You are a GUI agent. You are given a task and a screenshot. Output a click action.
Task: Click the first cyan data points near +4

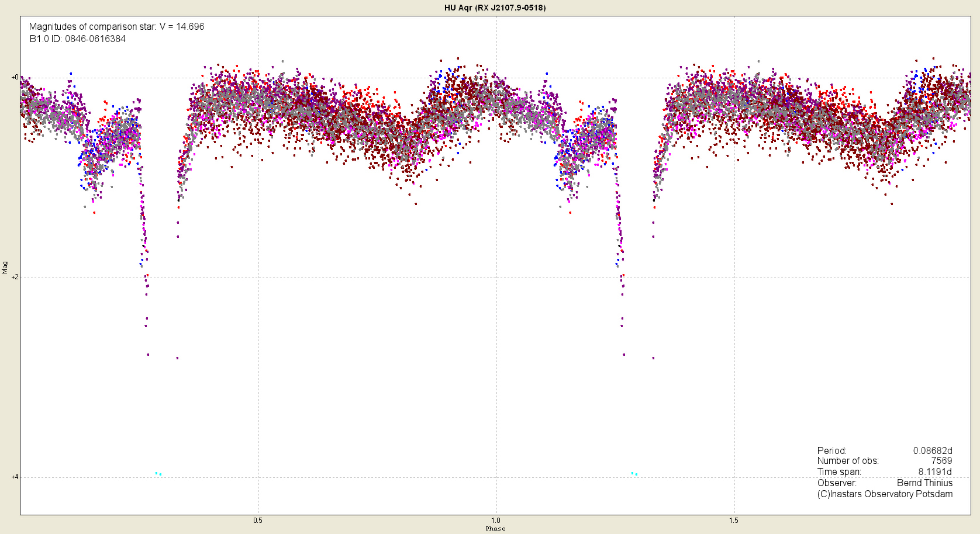pos(158,473)
